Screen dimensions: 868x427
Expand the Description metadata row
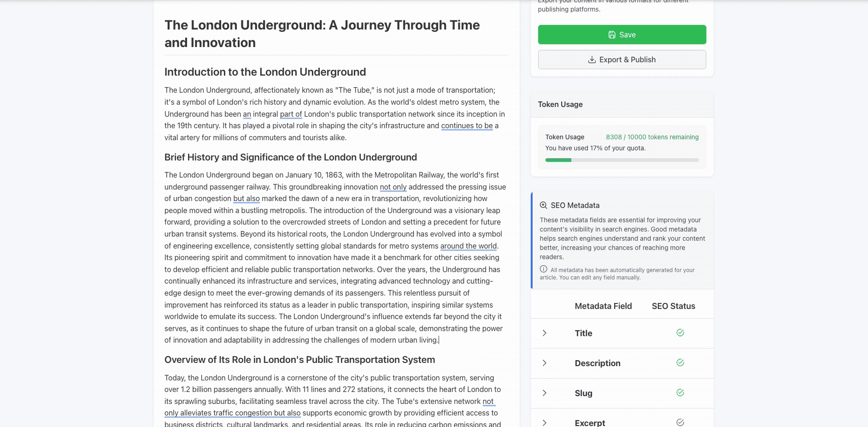coord(544,363)
